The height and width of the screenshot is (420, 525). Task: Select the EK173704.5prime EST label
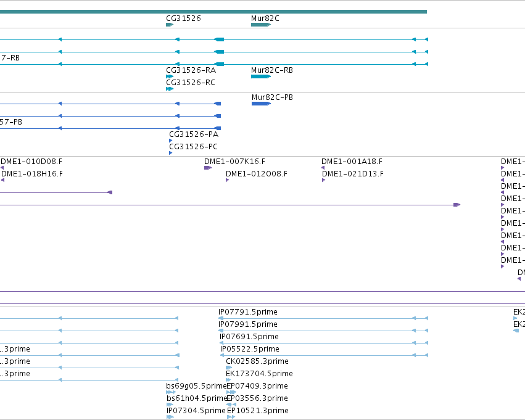click(260, 374)
